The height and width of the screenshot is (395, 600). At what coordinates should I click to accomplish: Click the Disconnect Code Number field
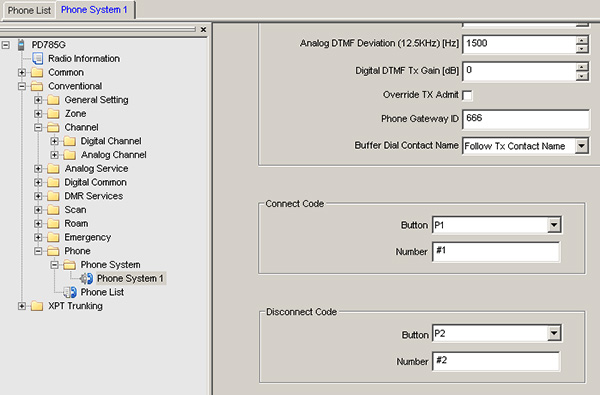pos(496,361)
